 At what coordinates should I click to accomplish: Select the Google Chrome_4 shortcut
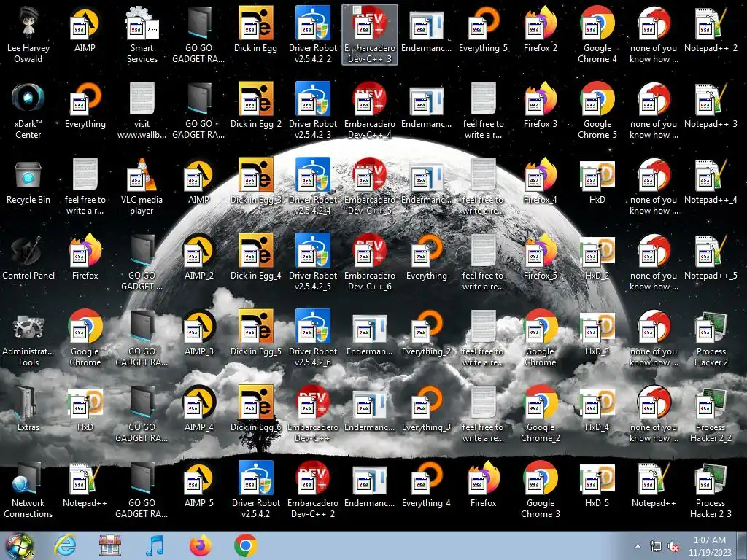597,34
